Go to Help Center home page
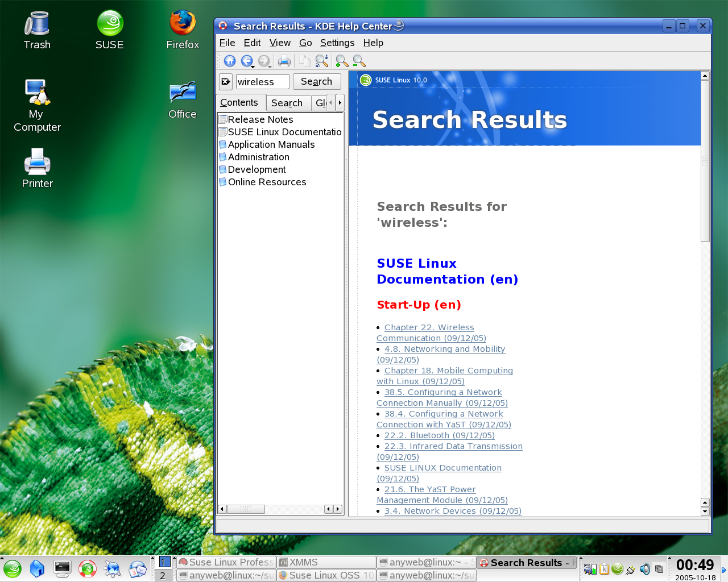This screenshot has height=582, width=728. [230, 61]
